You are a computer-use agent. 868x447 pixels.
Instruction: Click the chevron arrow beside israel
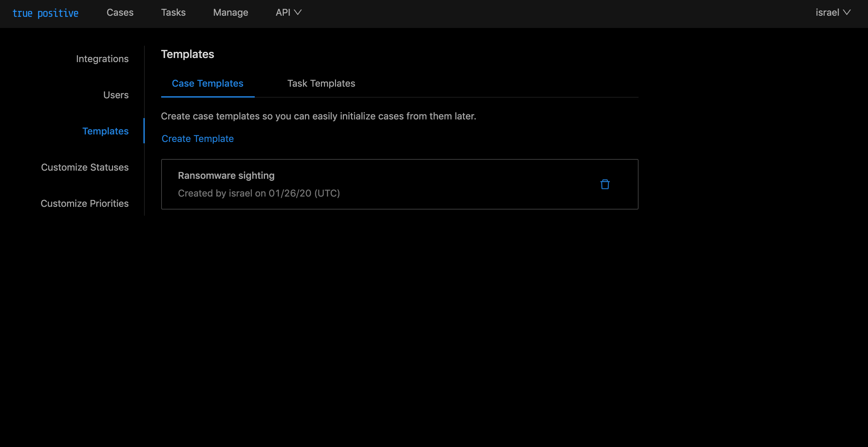[x=847, y=13]
